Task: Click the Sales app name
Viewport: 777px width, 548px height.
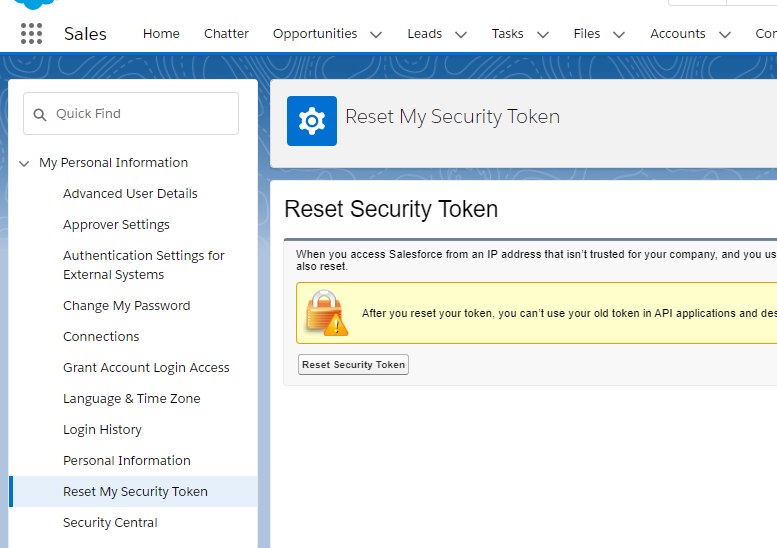Action: click(x=85, y=34)
